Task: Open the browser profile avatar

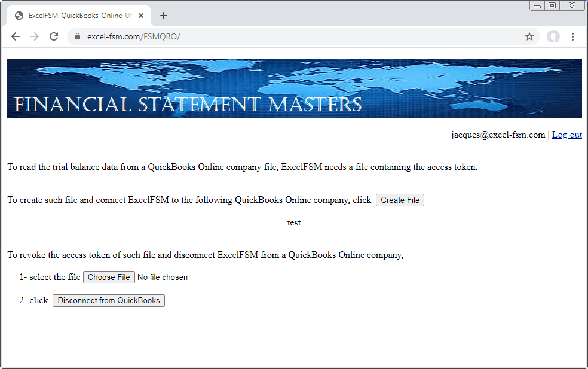Action: 553,36
